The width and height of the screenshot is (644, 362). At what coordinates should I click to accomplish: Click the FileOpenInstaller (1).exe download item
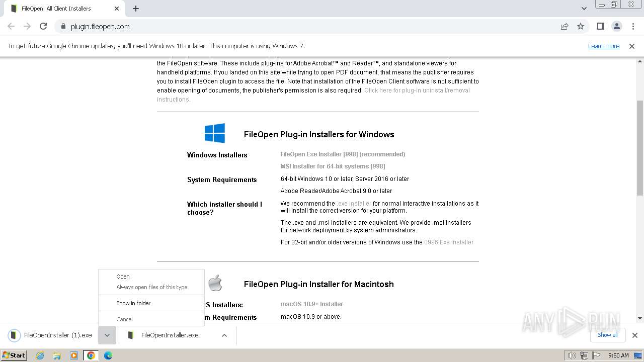coord(50,335)
